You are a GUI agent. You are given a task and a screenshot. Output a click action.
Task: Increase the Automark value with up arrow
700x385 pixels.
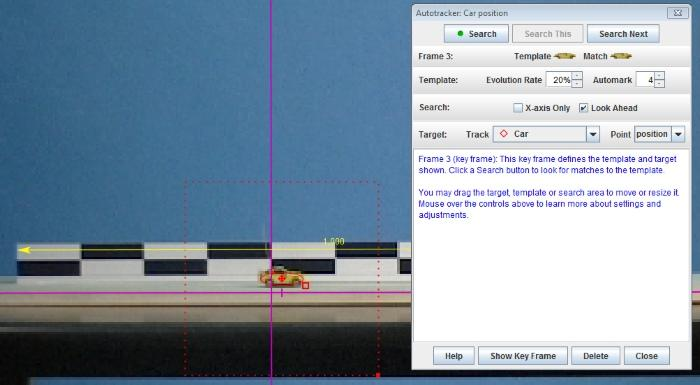[x=659, y=76]
